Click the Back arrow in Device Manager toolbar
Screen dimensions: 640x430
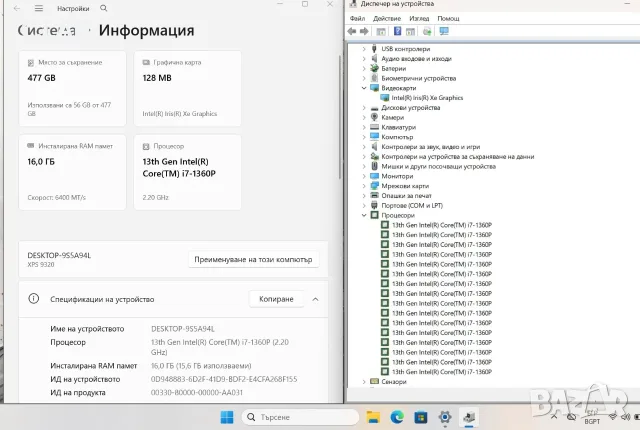(352, 31)
